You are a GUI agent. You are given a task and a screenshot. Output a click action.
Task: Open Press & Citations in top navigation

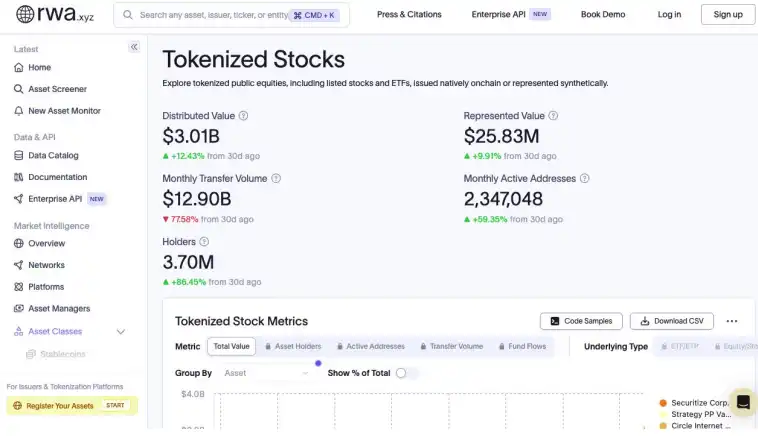pos(409,15)
